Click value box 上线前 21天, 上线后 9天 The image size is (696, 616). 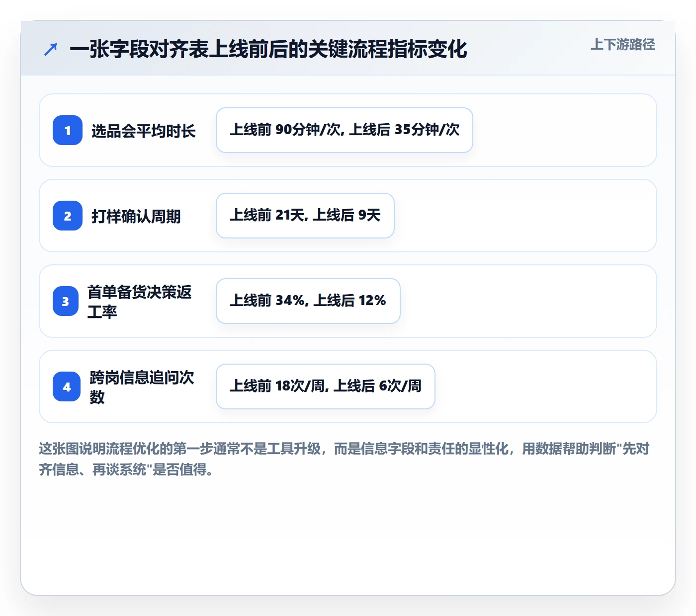(x=305, y=216)
